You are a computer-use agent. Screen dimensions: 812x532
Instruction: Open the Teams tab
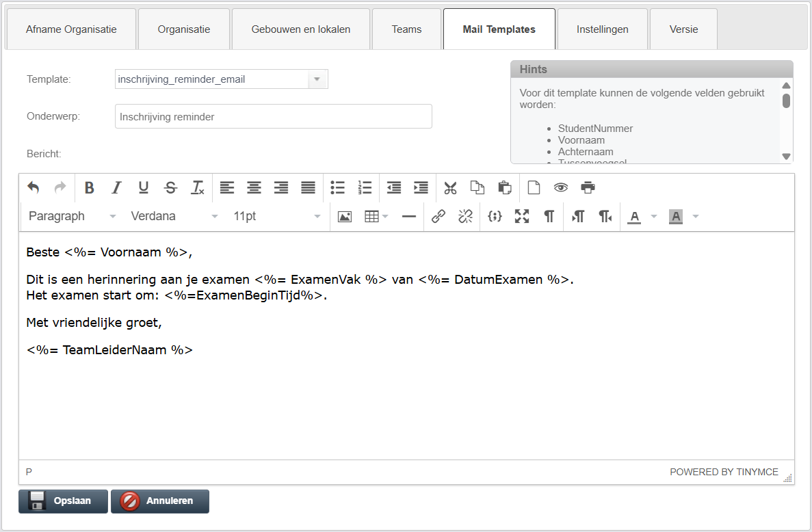coord(406,29)
